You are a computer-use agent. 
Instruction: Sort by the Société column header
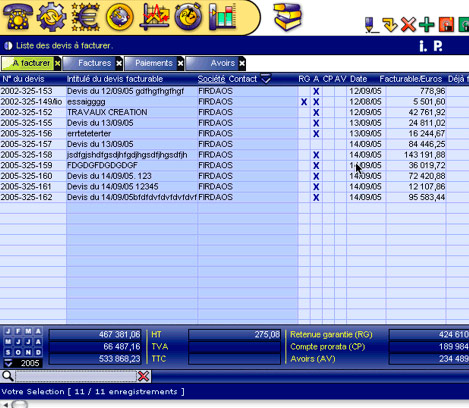[x=211, y=79]
